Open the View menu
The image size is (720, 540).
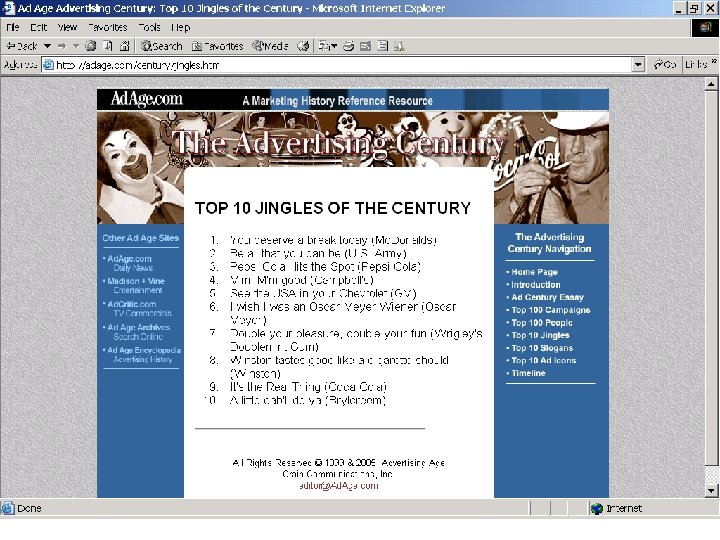pyautogui.click(x=67, y=28)
